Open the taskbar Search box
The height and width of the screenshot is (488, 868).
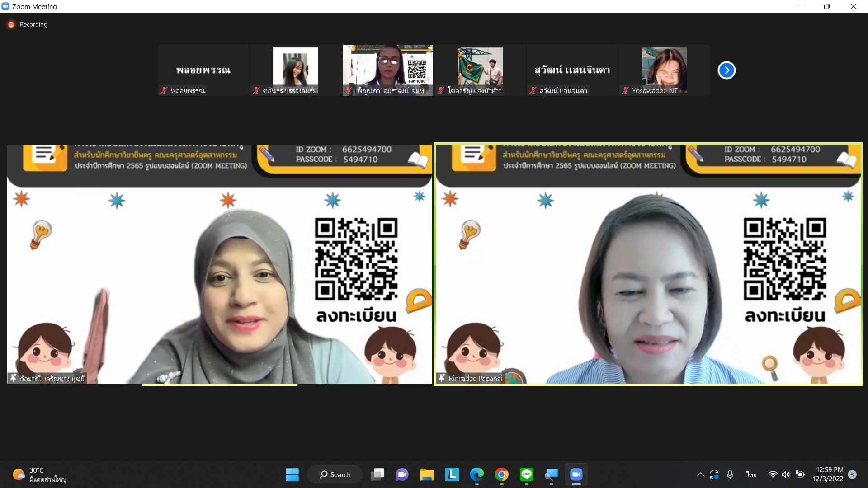coord(335,474)
